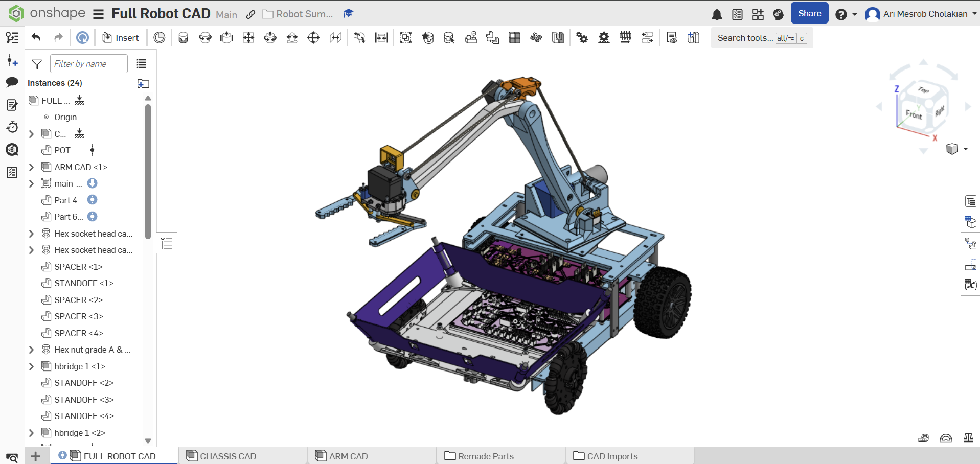Click the filter funnel icon in Instances
980x464 pixels.
tap(37, 64)
